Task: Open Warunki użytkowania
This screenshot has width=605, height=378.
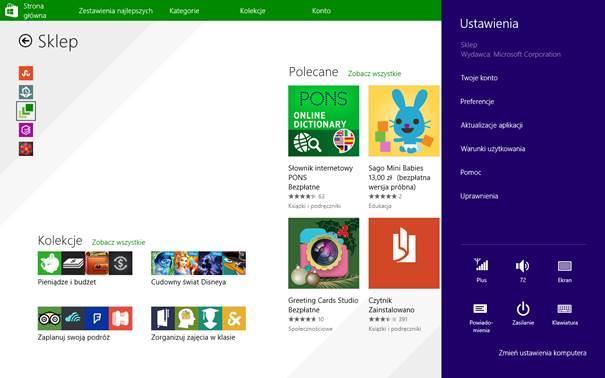Action: click(492, 149)
